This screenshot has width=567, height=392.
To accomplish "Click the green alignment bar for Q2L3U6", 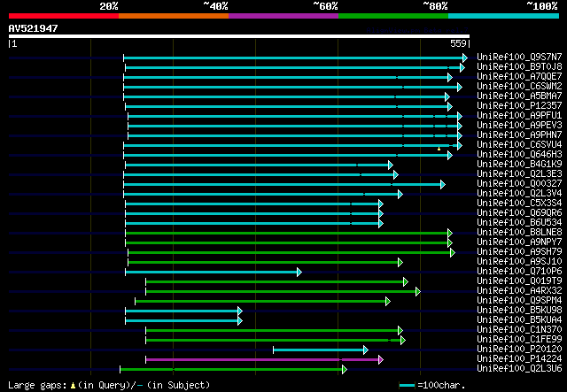I will 233,369.
